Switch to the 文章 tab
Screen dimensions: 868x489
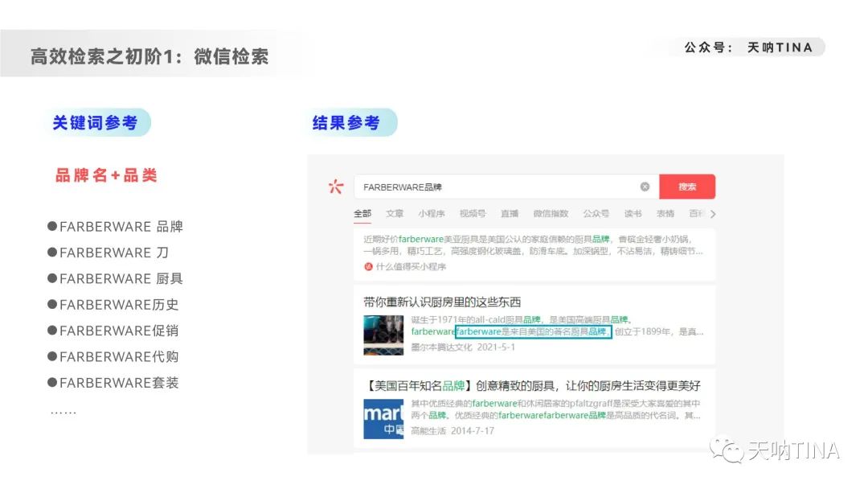[395, 213]
